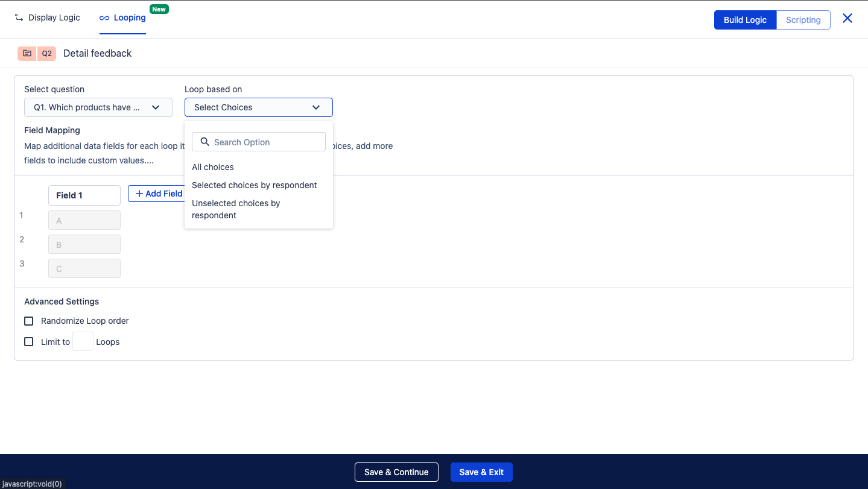Click the Save & Continue button
868x489 pixels.
tap(396, 472)
